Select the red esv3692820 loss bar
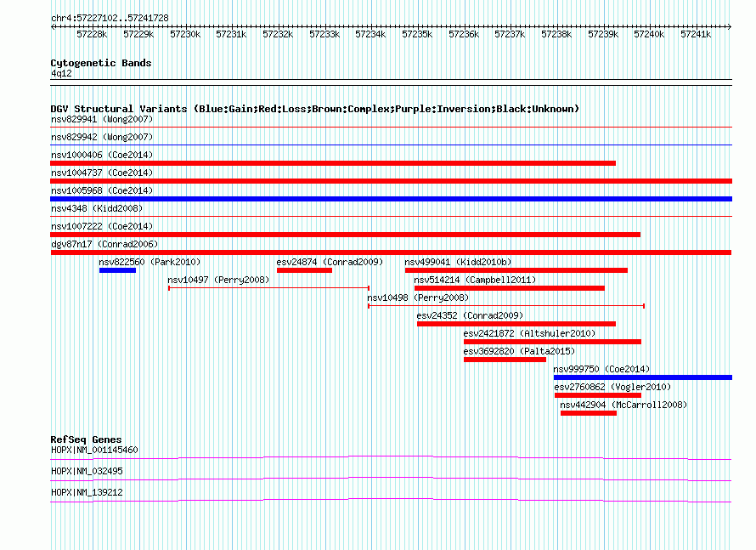 (505, 360)
